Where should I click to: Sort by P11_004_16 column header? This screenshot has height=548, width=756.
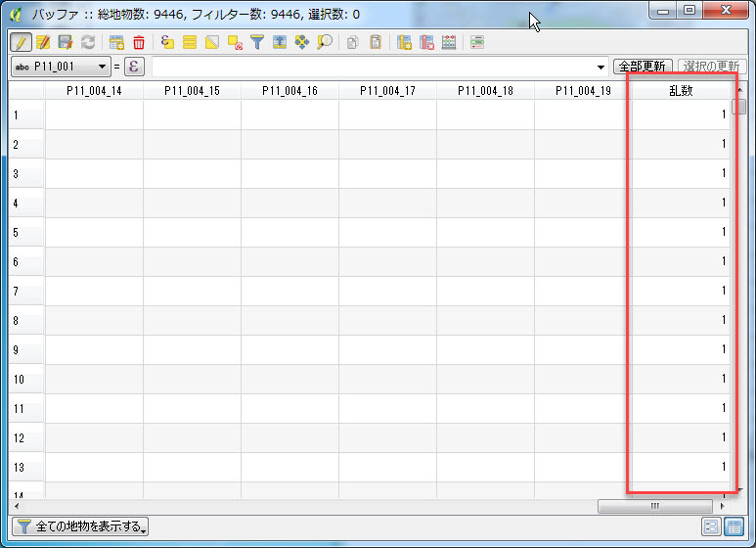point(289,91)
